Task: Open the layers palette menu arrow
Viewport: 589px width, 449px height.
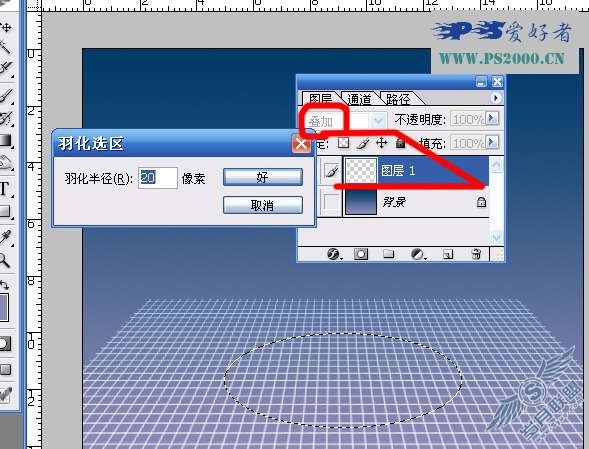Action: coord(495,98)
